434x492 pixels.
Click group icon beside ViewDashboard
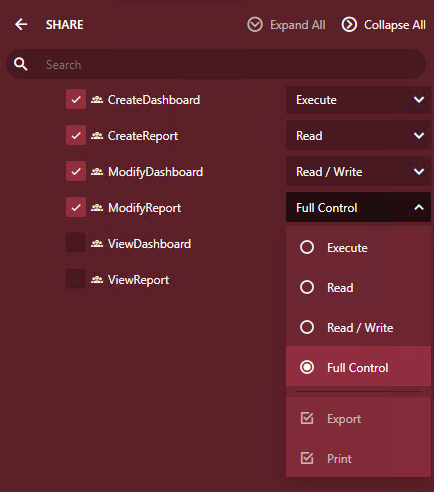[x=97, y=244]
